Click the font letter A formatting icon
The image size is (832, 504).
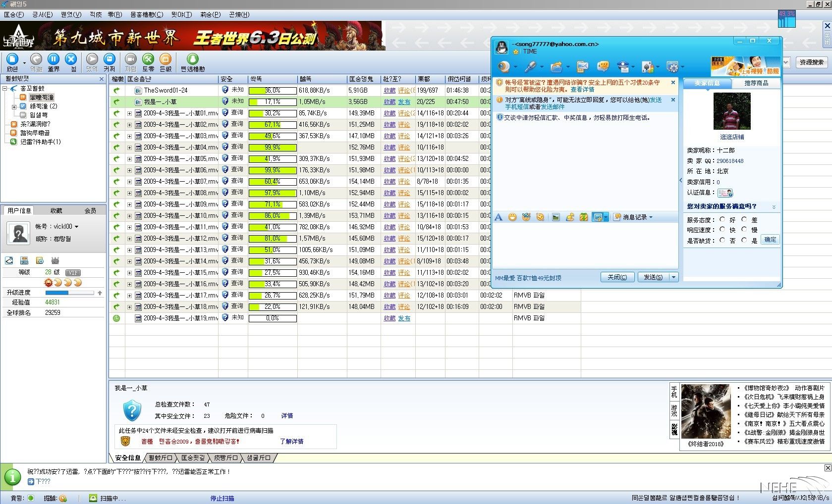click(499, 217)
